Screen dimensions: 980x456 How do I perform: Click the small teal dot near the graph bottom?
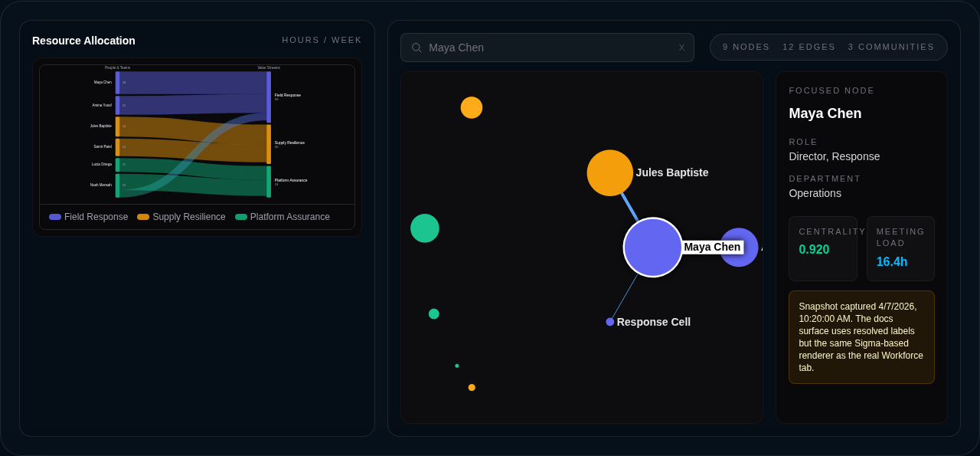[456, 366]
